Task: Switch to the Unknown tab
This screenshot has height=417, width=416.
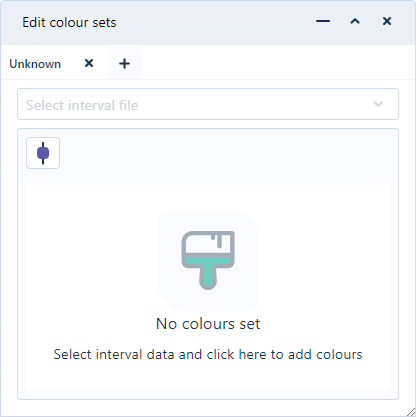Action: click(35, 64)
